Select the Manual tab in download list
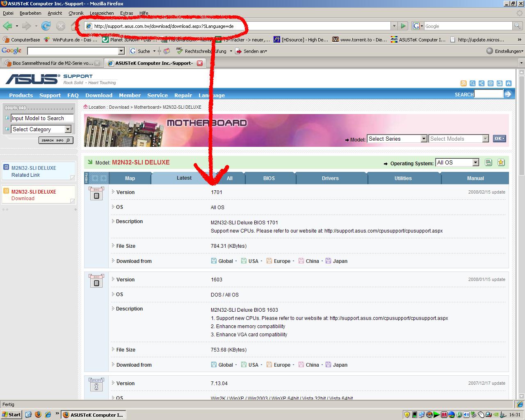This screenshot has height=420, width=525. point(475,178)
